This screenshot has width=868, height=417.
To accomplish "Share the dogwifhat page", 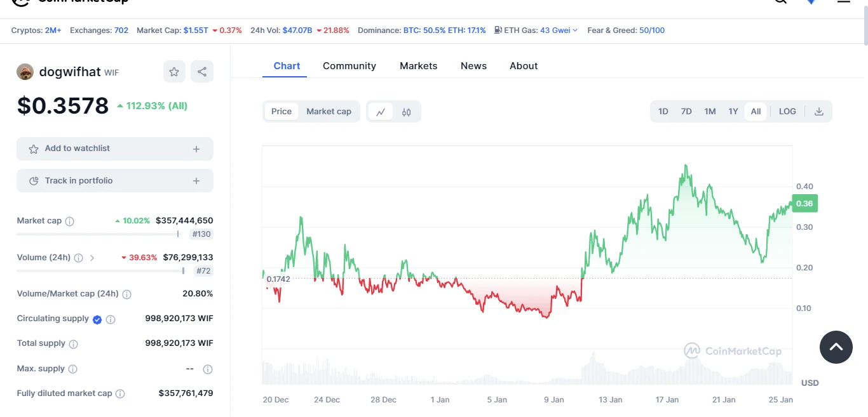I will [202, 72].
